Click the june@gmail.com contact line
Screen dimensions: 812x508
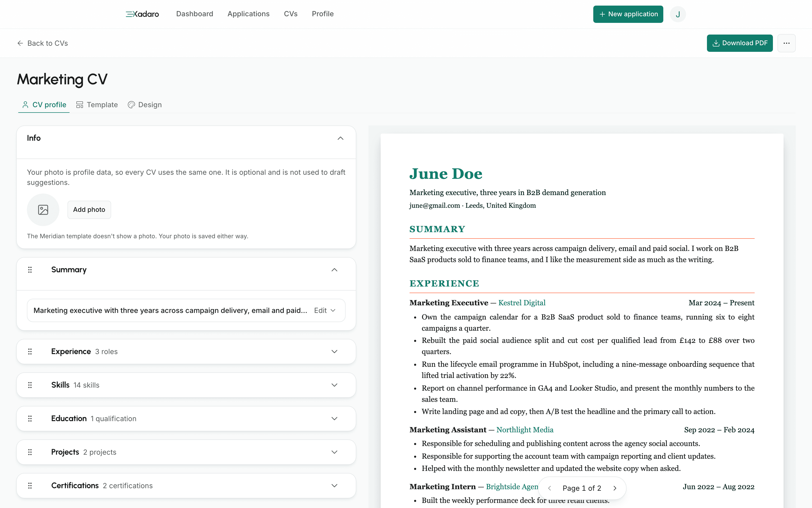click(472, 205)
